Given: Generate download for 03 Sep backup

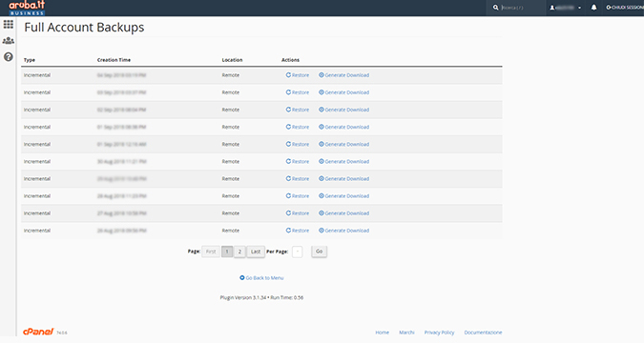Looking at the screenshot, I should (343, 92).
